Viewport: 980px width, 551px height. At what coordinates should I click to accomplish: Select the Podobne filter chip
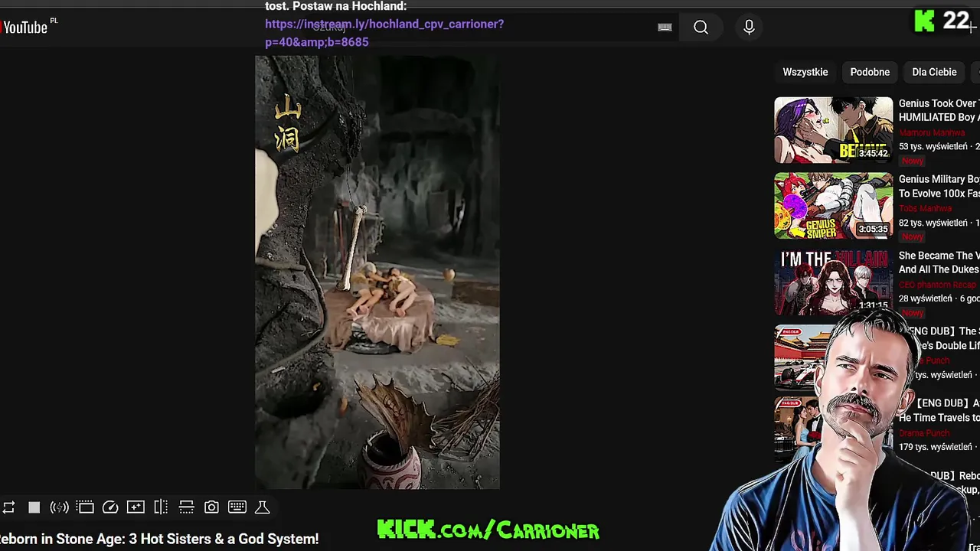(x=870, y=72)
